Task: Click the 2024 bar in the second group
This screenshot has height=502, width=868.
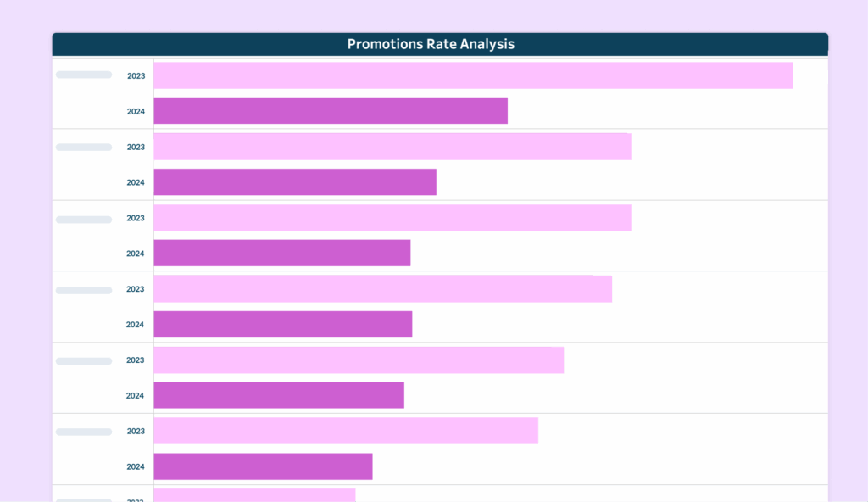Action: point(295,182)
